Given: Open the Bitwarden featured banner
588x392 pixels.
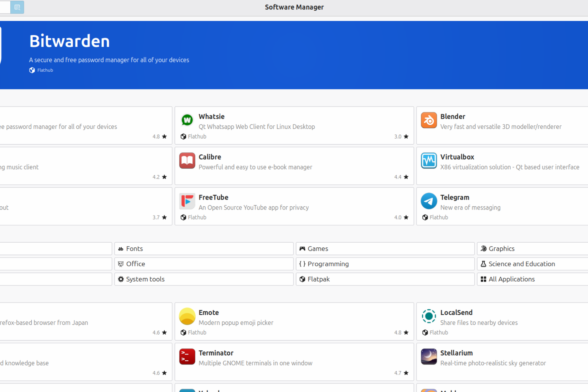Looking at the screenshot, I should point(294,55).
